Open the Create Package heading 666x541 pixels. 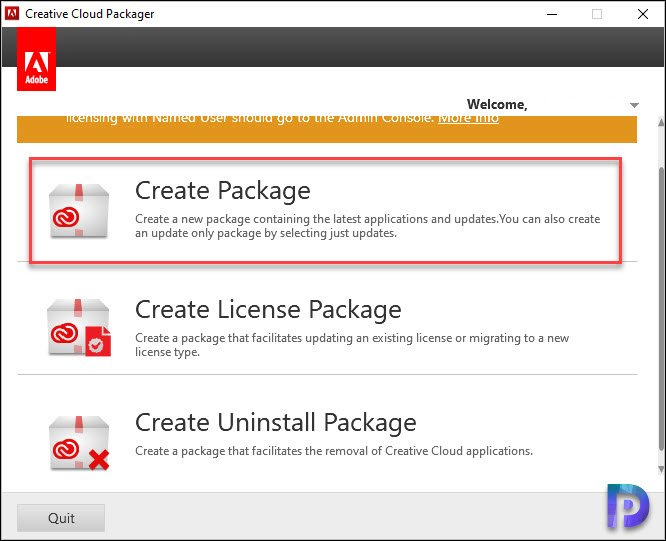point(223,190)
